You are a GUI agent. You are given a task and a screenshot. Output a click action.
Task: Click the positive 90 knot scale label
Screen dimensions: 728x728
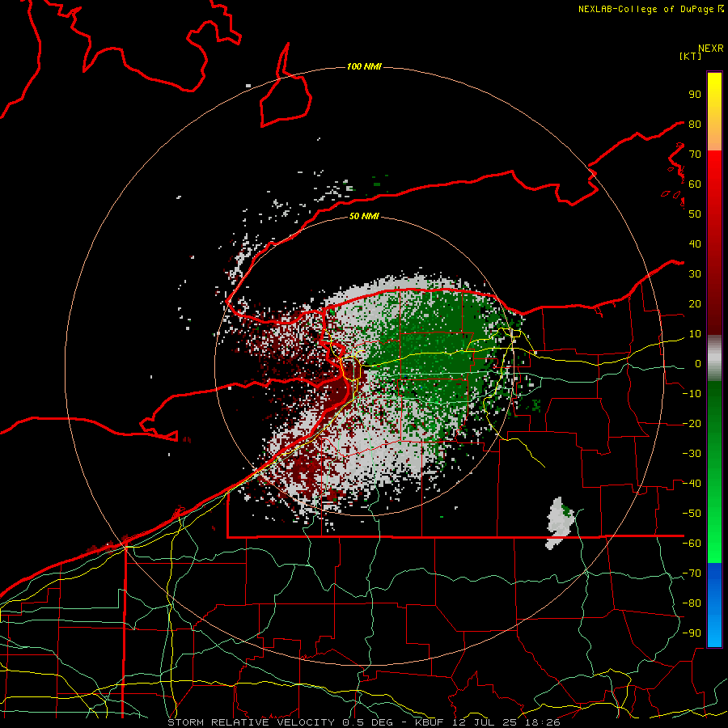coord(695,95)
